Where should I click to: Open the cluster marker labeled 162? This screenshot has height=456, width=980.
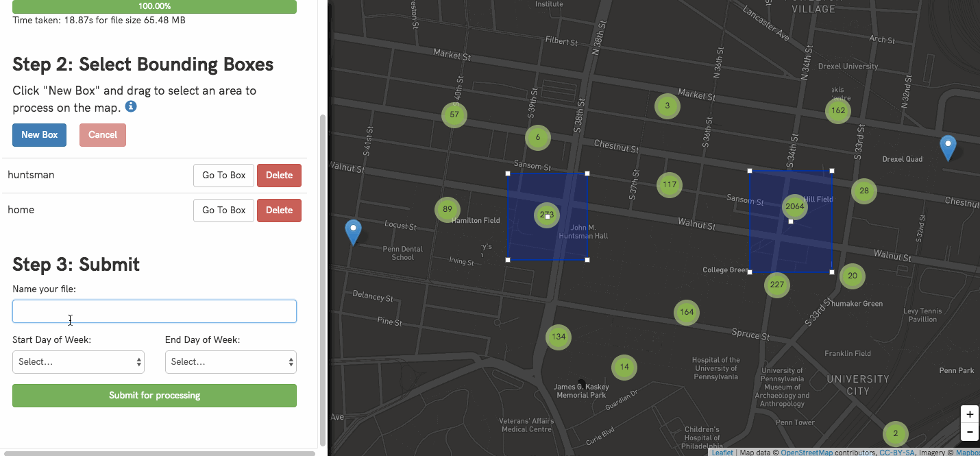[838, 110]
